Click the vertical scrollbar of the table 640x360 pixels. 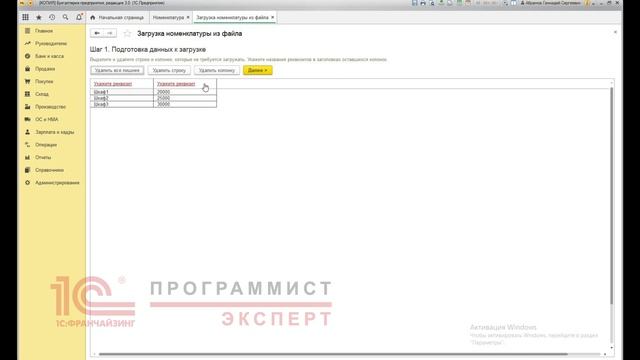pyautogui.click(x=611, y=196)
